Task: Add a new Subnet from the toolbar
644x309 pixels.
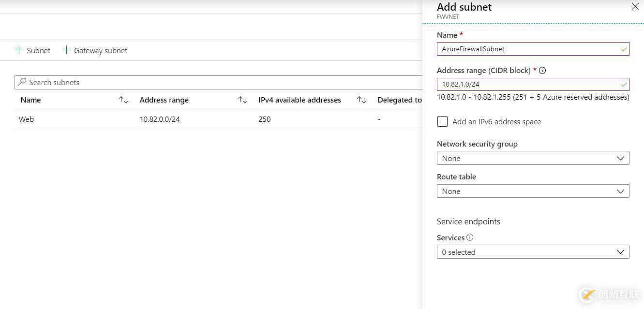Action: (x=33, y=50)
